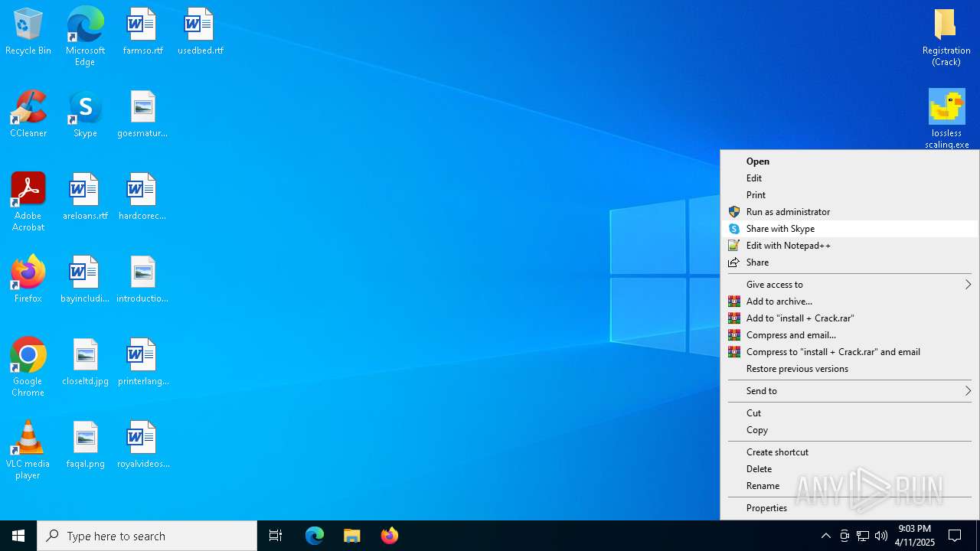Choose Copy from context menu
Viewport: 980px width, 551px height.
point(850,430)
